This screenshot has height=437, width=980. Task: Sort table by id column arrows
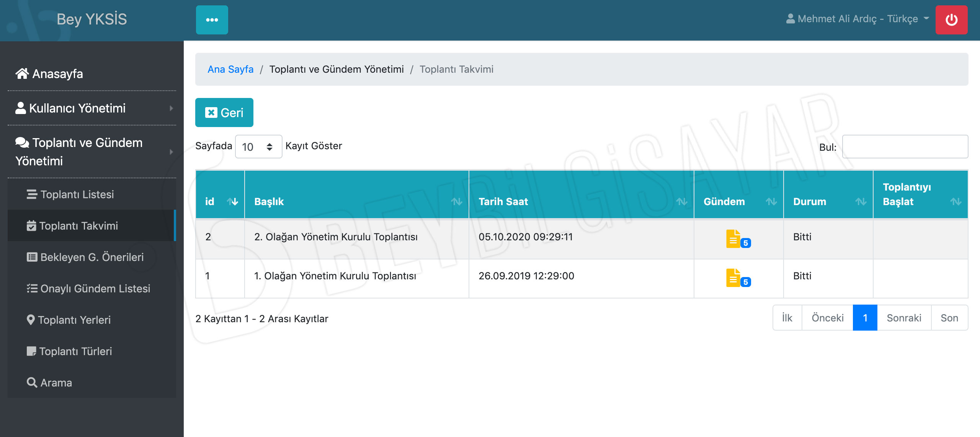click(232, 202)
